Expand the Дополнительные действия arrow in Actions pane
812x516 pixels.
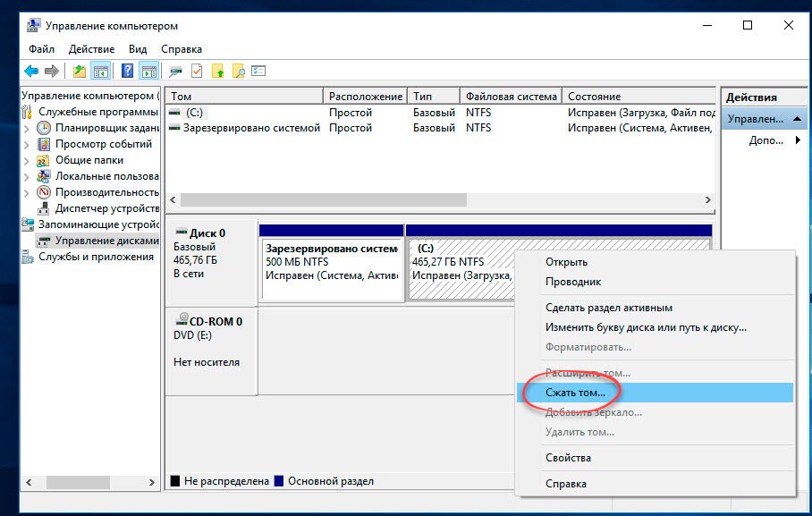coord(798,140)
